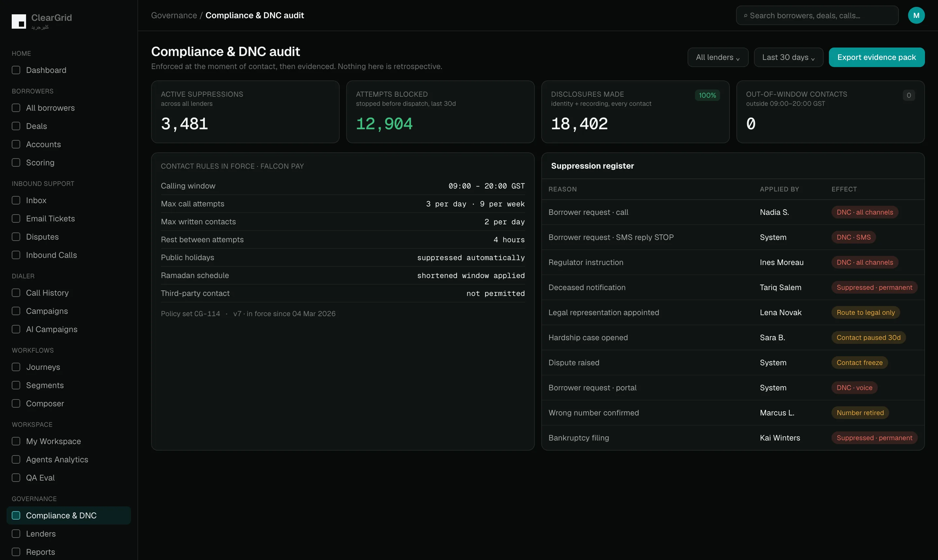Open Reports label in the sidebar
Screen dimensions: 938x560
(x=40, y=552)
